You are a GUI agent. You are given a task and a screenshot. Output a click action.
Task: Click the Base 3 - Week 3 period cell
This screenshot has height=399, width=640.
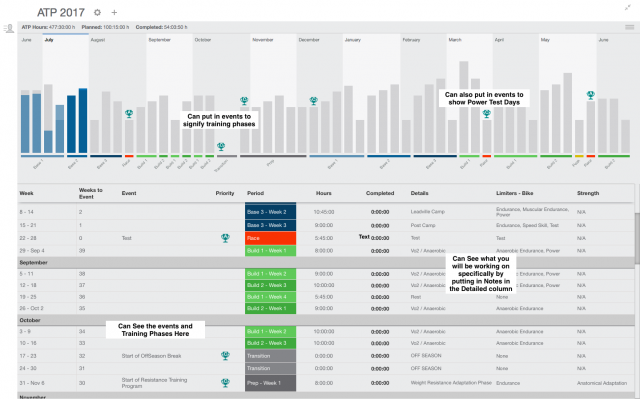coord(271,225)
